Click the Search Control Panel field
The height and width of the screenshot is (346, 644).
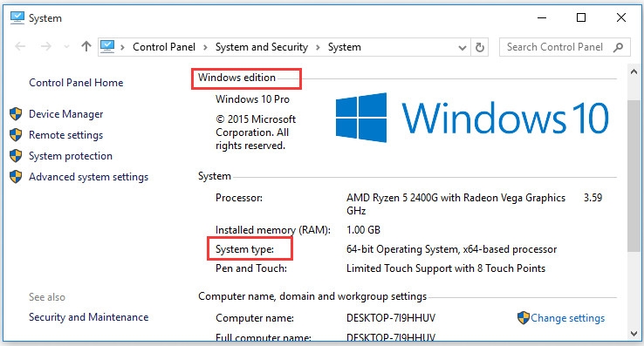[x=565, y=47]
